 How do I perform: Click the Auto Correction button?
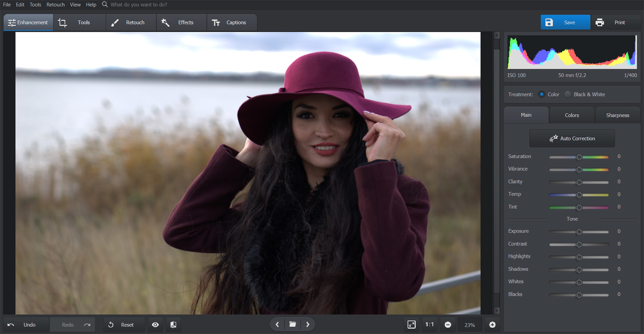coord(572,138)
